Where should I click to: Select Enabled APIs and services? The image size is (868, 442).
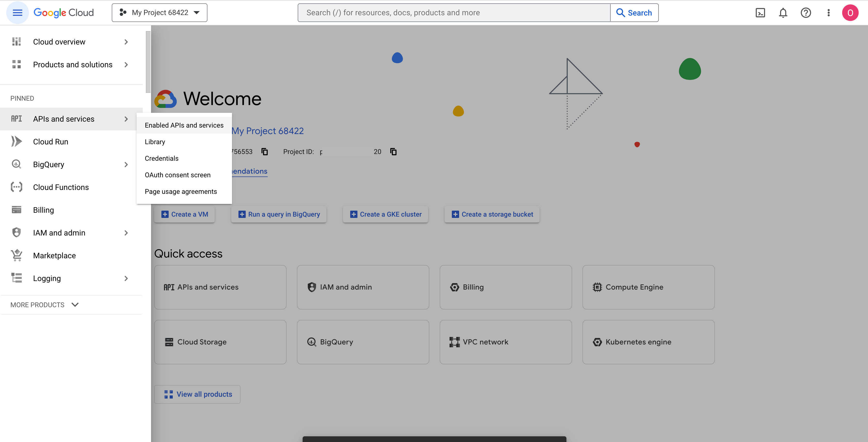(184, 125)
